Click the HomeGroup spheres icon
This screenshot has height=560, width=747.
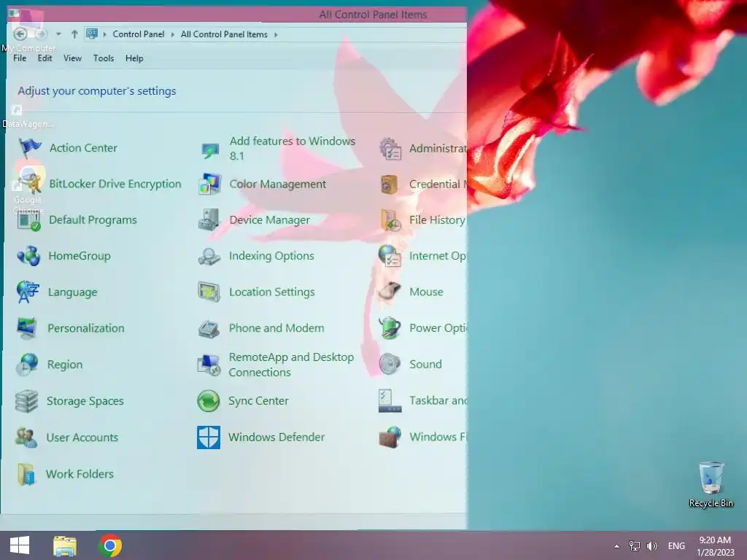click(x=28, y=256)
